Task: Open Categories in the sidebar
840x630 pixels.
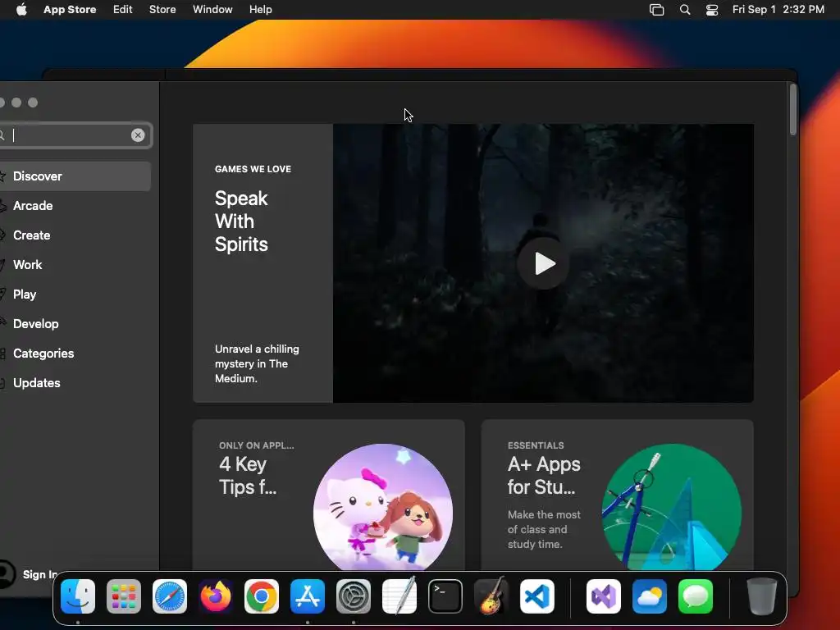Action: [75, 353]
